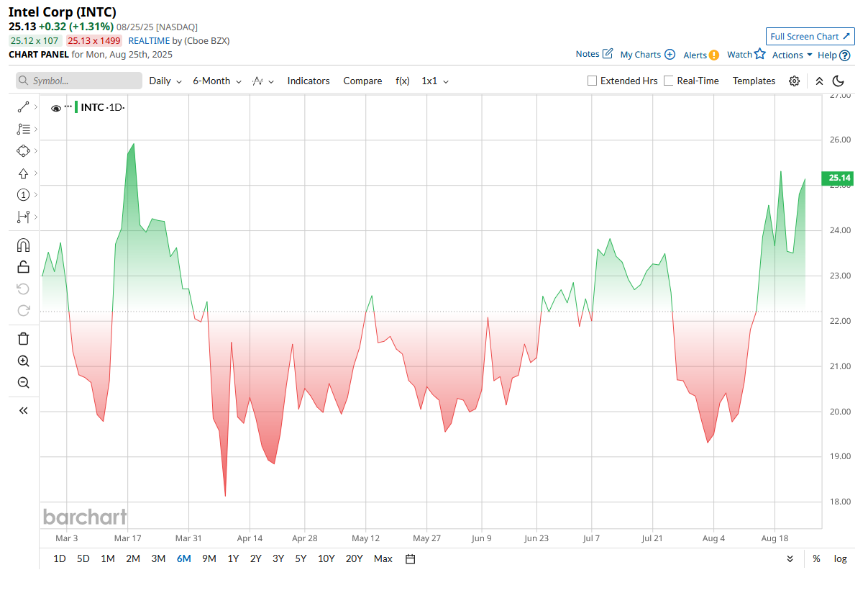Collapse the header with double chevron

[x=819, y=81]
